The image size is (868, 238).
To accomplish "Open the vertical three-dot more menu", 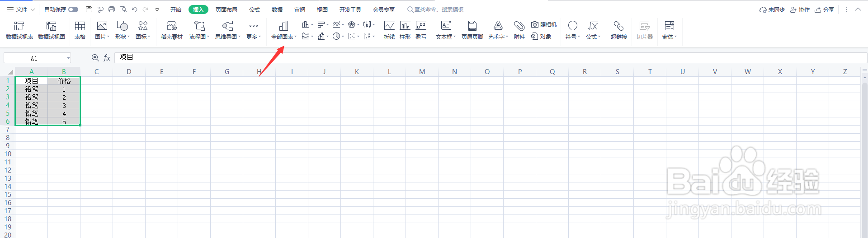I will pyautogui.click(x=846, y=9).
